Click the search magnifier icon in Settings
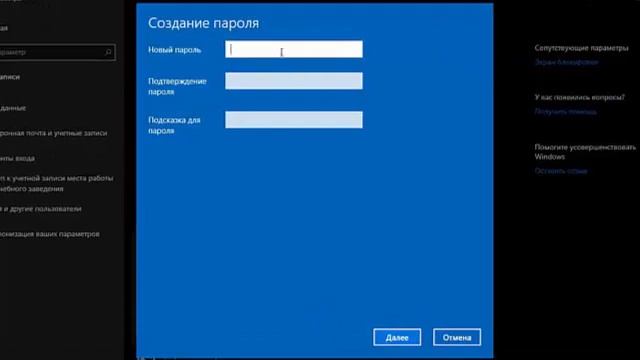The image size is (640, 360). click(x=108, y=52)
